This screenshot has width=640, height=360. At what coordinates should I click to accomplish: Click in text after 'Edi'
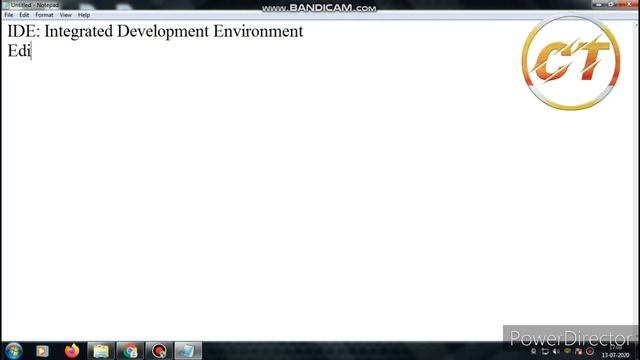click(31, 51)
